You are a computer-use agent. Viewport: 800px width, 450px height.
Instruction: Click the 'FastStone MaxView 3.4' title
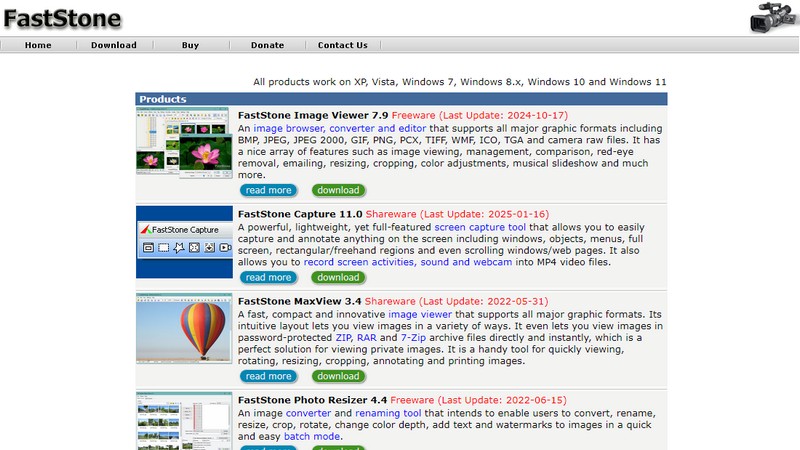coord(299,302)
